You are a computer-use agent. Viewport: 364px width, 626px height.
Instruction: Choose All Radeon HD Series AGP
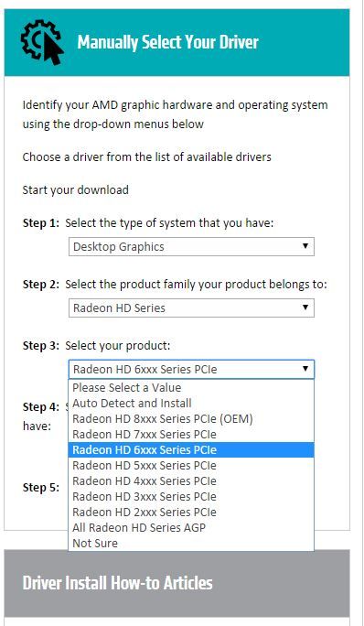(x=191, y=528)
